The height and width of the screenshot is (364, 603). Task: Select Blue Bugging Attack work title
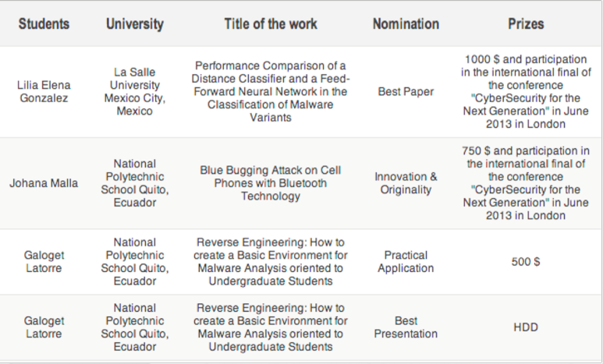[271, 183]
